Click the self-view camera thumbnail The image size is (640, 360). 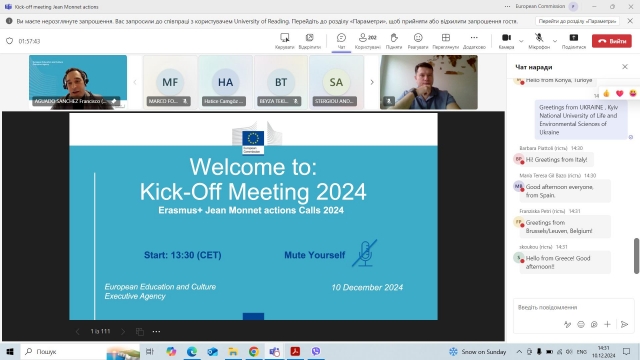coord(429,82)
